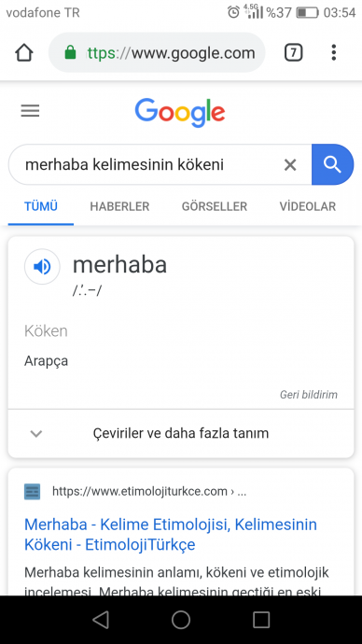Open the Google hamburger menu
This screenshot has width=362, height=644.
click(31, 111)
